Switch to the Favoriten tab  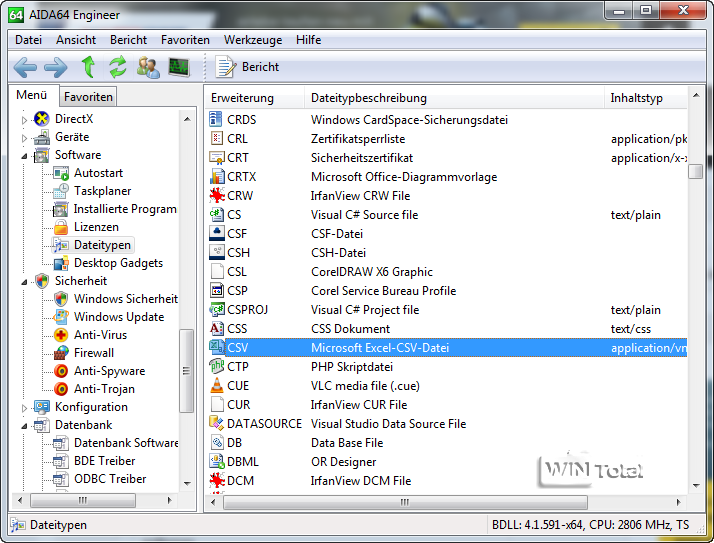pos(88,97)
